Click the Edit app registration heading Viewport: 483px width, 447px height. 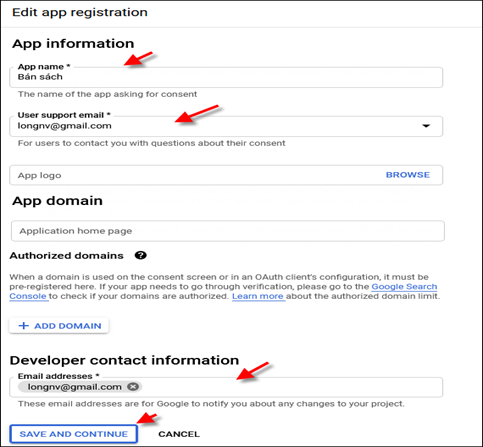[x=80, y=12]
